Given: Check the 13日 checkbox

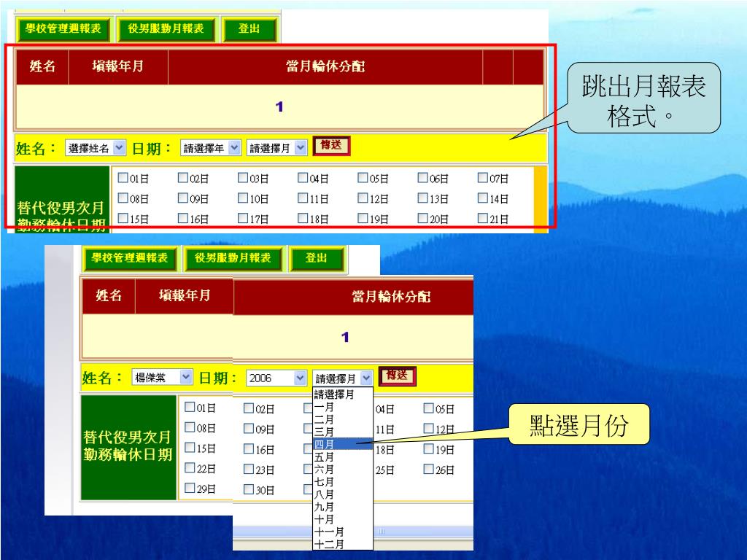Looking at the screenshot, I should [423, 198].
